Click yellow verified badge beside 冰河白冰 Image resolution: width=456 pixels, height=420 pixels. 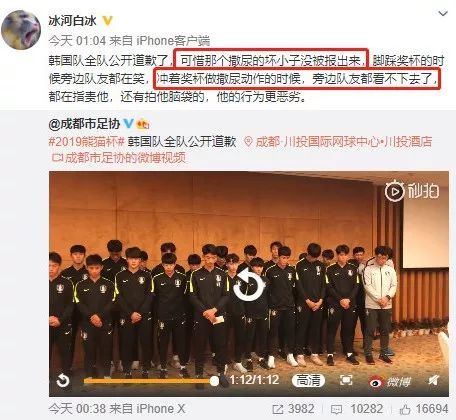click(x=107, y=21)
